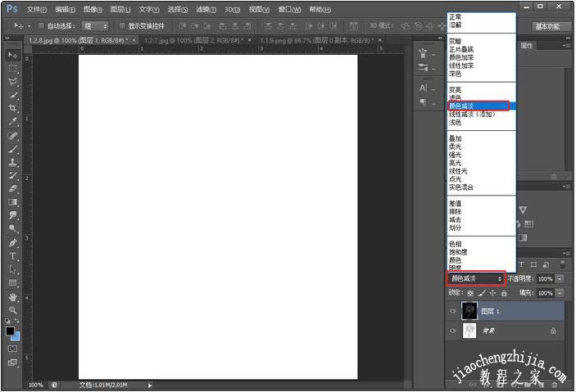Select the Eyedropper tool

coord(12,122)
